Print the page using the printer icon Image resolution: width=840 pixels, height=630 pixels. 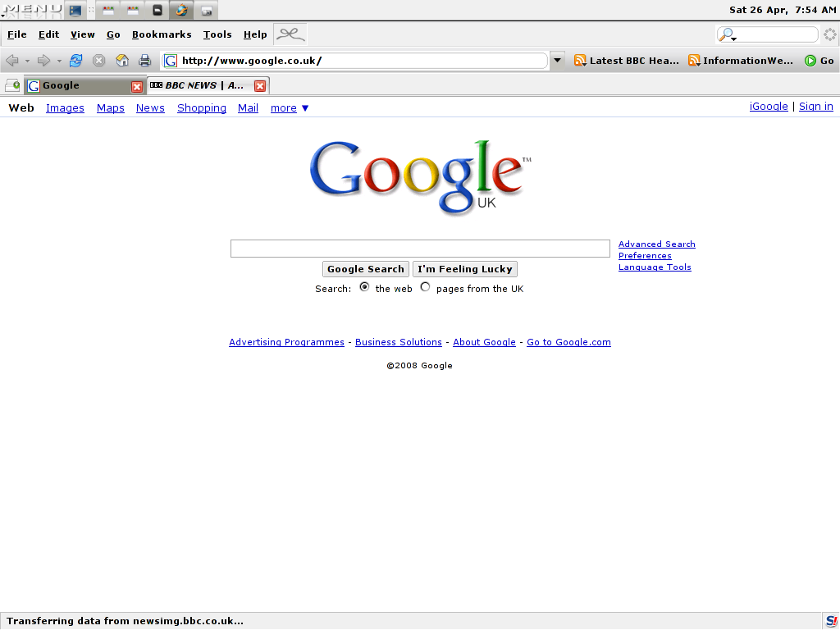click(144, 61)
